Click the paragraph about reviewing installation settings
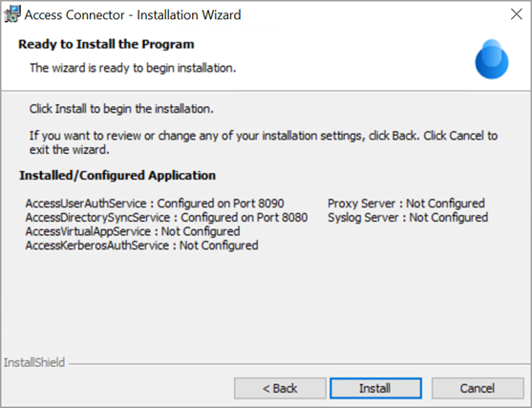This screenshot has height=408, width=532. (264, 142)
